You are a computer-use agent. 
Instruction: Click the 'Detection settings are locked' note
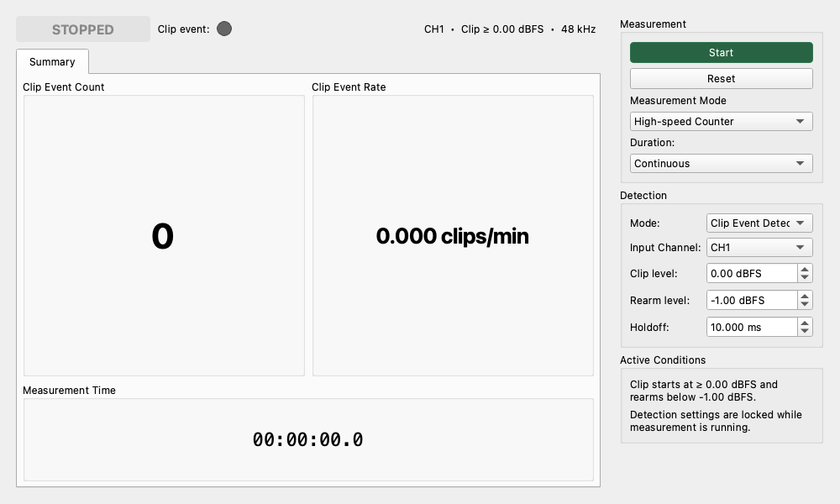[716, 421]
